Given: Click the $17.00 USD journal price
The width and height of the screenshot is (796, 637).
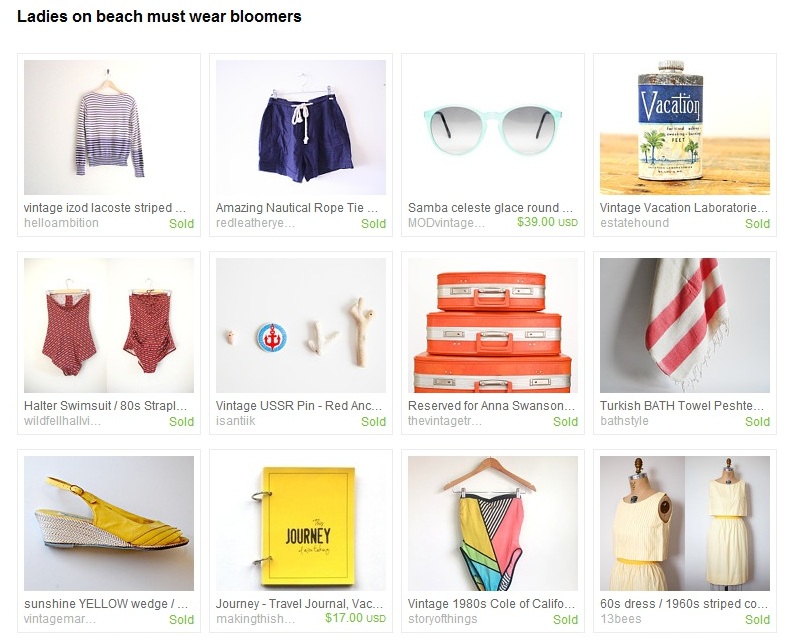Looking at the screenshot, I should (355, 618).
